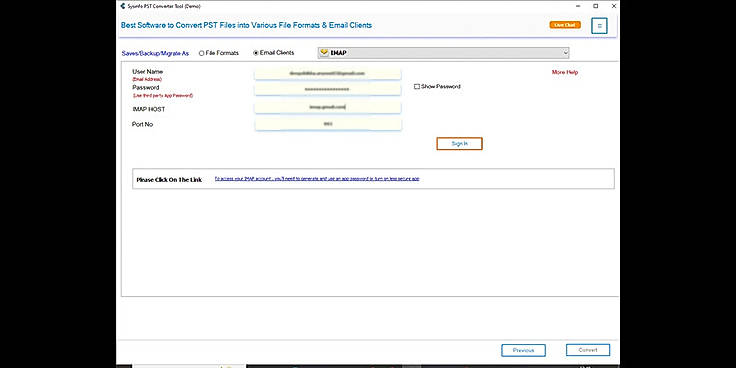The image size is (736, 368).
Task: Click the 'Best Software to Convert PST Files' heading
Action: coord(246,25)
